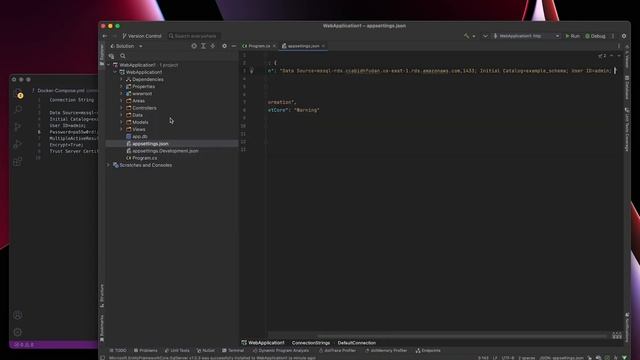Open the Terminal tool window tab
The width and height of the screenshot is (640, 360).
coord(233,351)
